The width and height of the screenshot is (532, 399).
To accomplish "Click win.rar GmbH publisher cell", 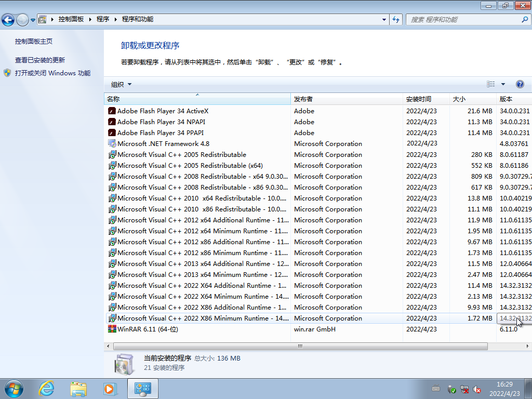I will (315, 329).
